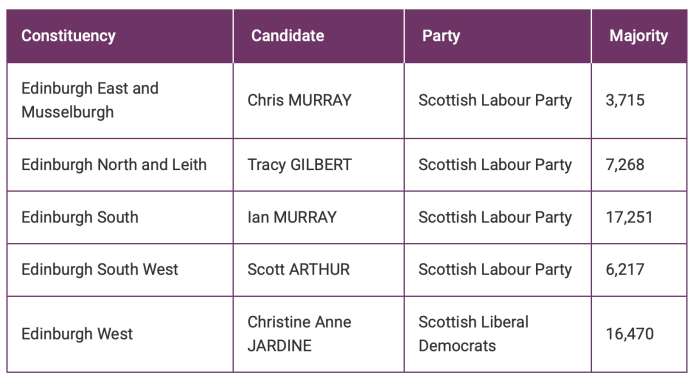The height and width of the screenshot is (386, 696).
Task: Select the Edinburgh North and Leith cell
Action: [120, 165]
